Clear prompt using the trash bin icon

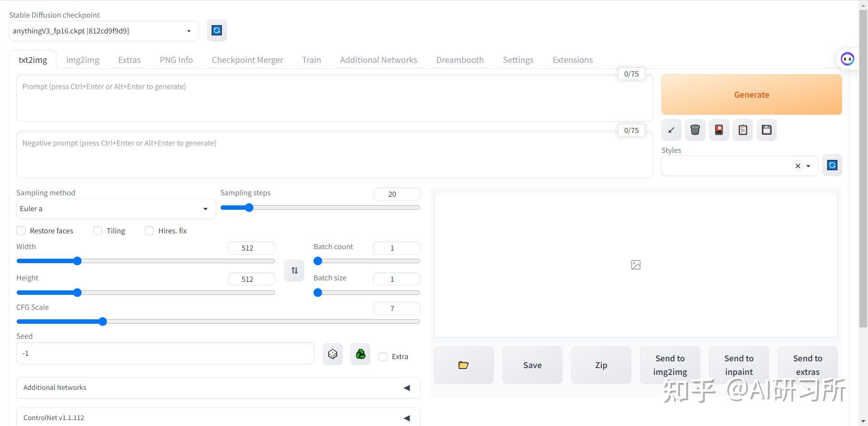tap(695, 130)
